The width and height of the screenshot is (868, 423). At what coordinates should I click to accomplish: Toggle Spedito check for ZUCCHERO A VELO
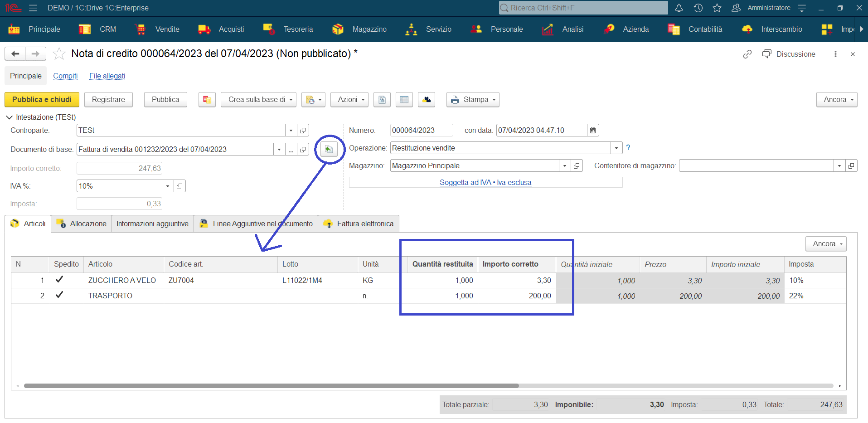coord(59,280)
